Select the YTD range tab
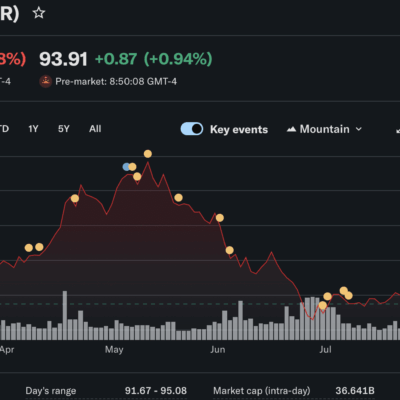The width and height of the screenshot is (400, 400). pyautogui.click(x=4, y=129)
